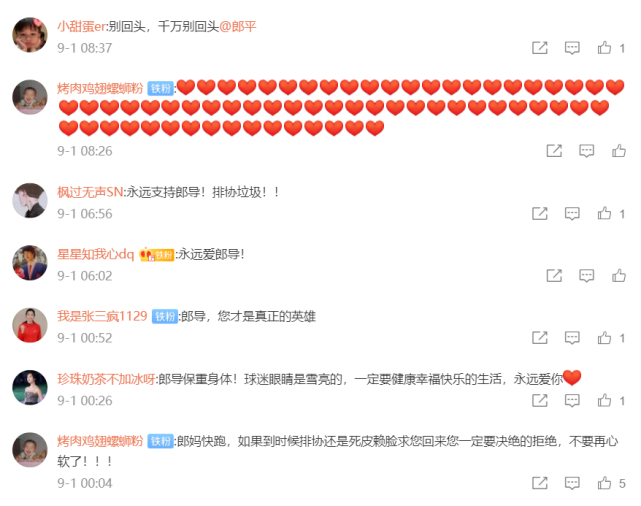The image size is (641, 506).
Task: Like 枫过无声SN's comment
Action: coord(604,213)
